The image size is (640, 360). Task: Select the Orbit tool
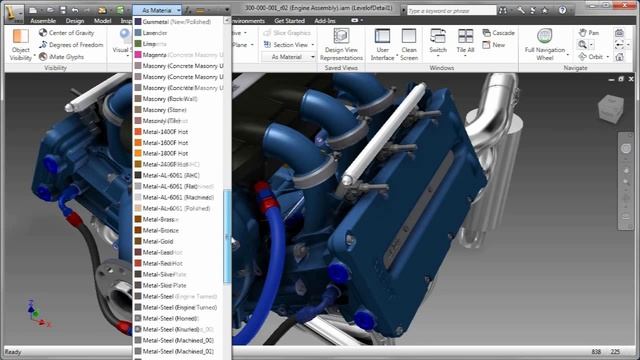click(582, 57)
